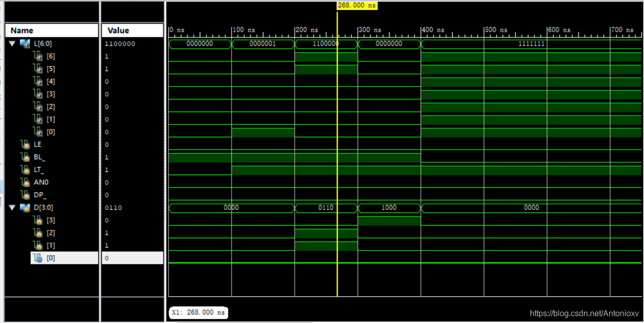The image size is (644, 323).
Task: Click the signal icon next to BL_
Action: (25, 157)
